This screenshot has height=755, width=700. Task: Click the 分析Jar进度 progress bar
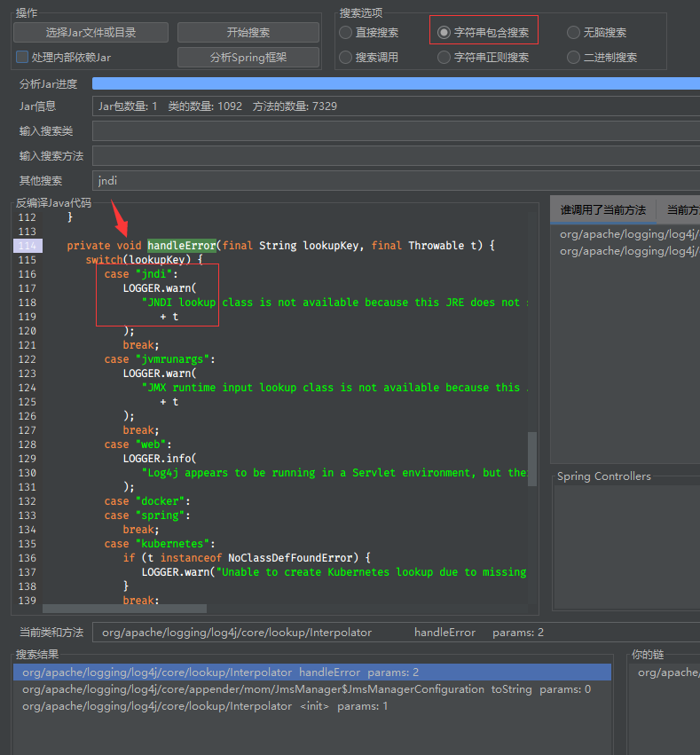pos(395,83)
